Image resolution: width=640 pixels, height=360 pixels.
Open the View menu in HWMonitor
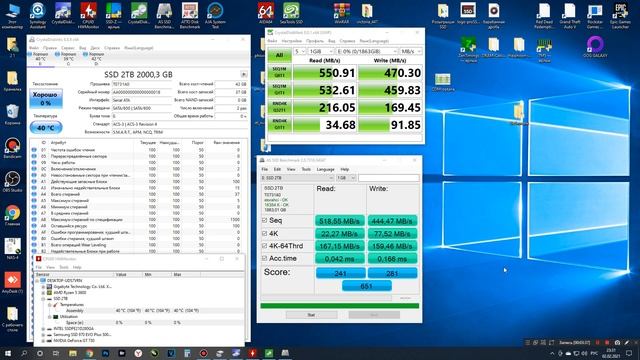pyautogui.click(x=50, y=267)
